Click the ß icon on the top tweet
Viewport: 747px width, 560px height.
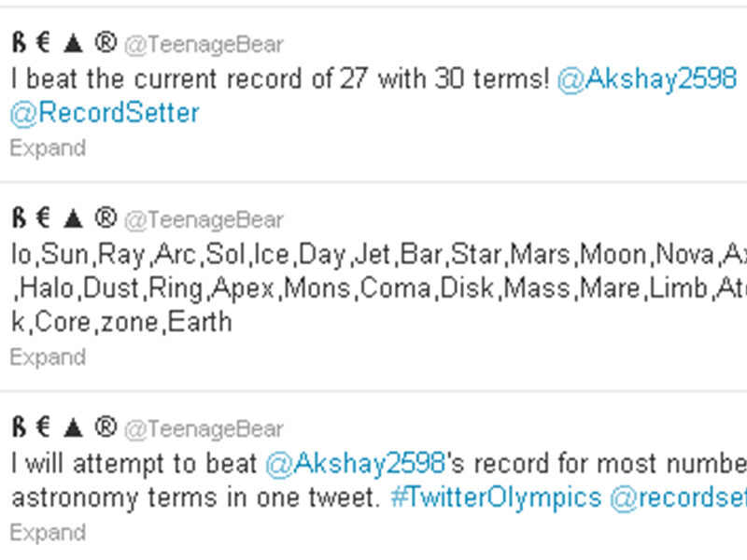tap(18, 44)
